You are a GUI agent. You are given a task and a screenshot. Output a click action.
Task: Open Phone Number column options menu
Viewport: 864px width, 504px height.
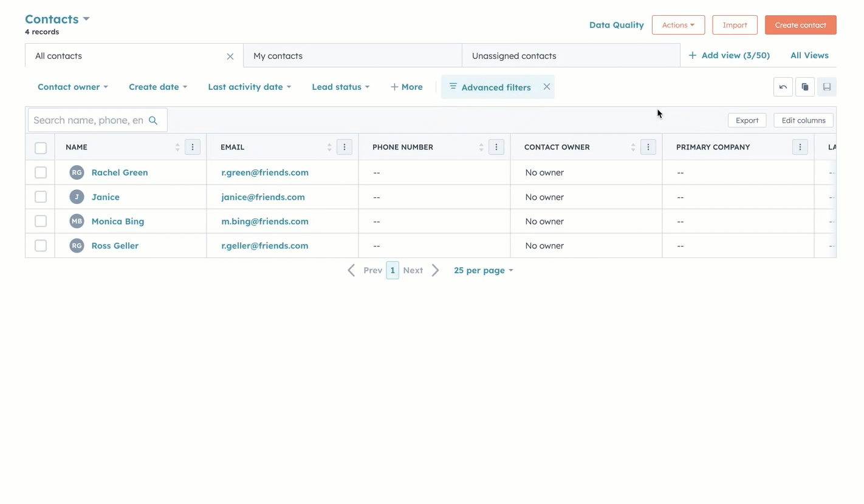[496, 147]
